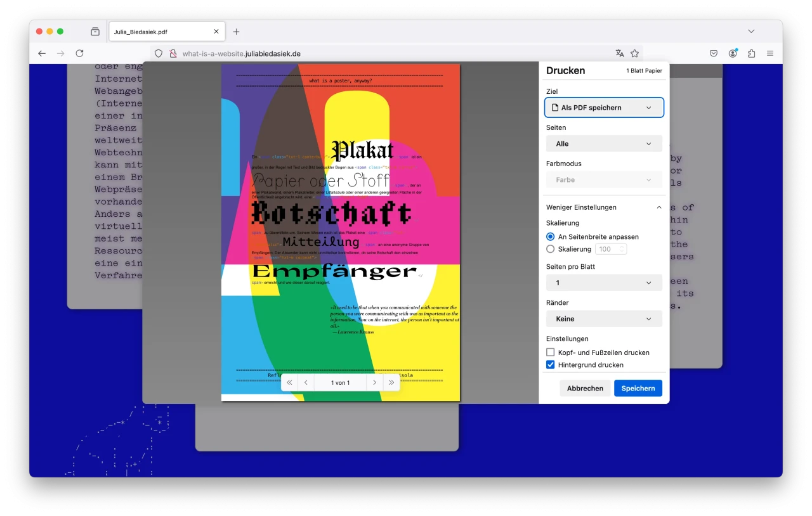Open the Firefox hamburger menu

770,54
